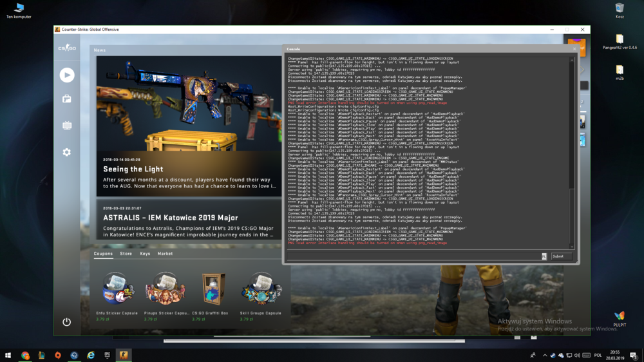Click the network tray icon
Image resolution: width=644 pixels, height=362 pixels.
tap(569, 355)
